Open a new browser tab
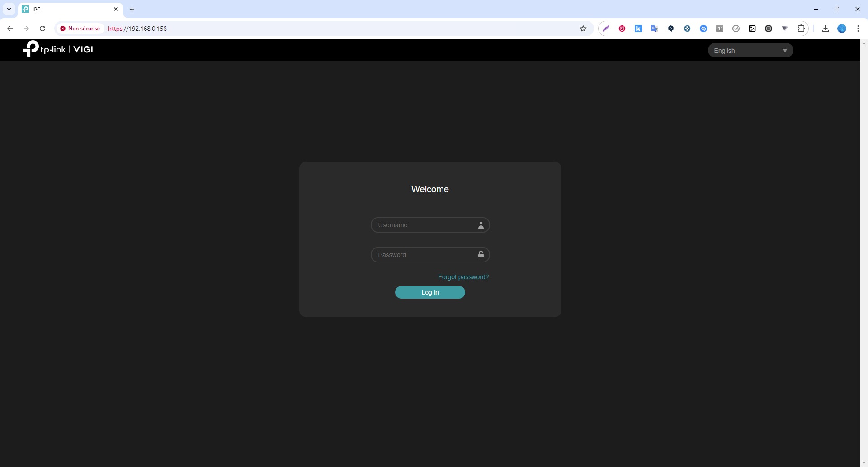 132,9
